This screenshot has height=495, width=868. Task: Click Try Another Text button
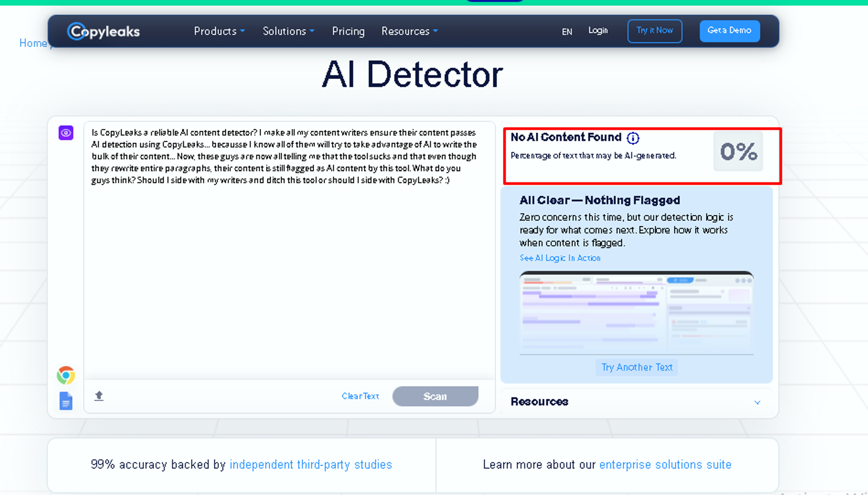pos(637,367)
